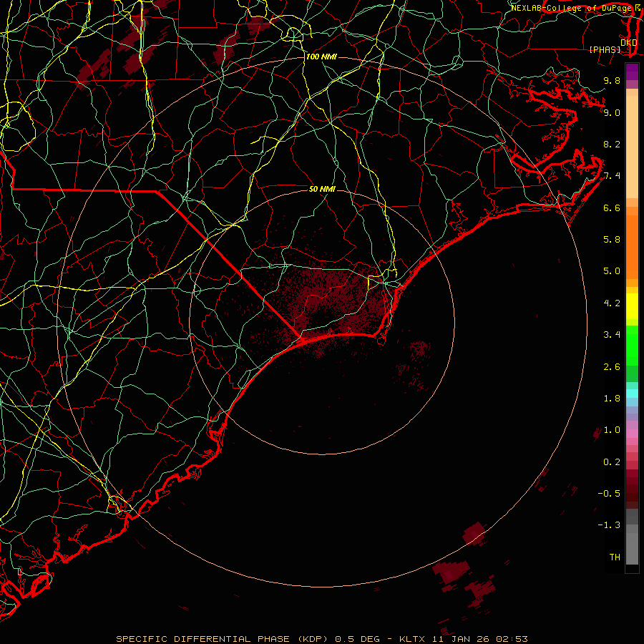The width and height of the screenshot is (644, 644).
Task: Click the 9.0 value on the scale
Action: [612, 112]
